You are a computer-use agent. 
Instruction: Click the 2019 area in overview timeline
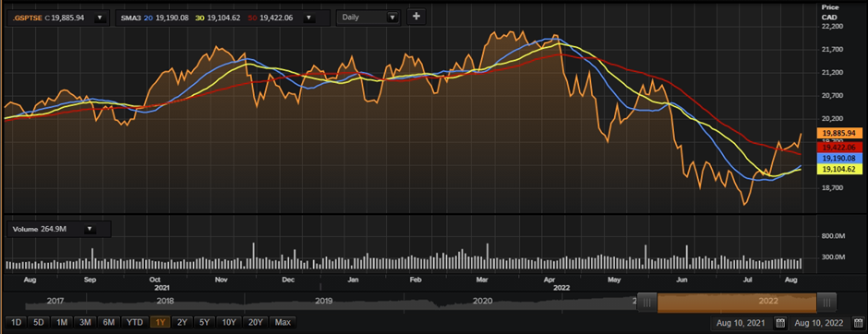tap(323, 302)
